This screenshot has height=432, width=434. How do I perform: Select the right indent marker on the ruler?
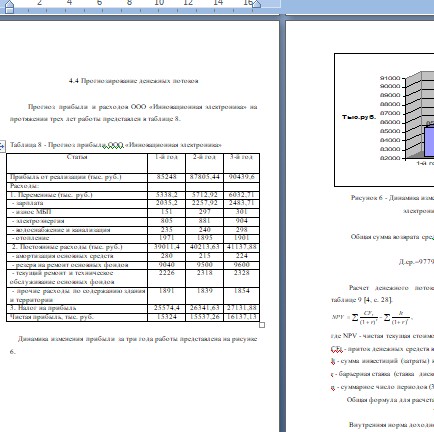257,4
